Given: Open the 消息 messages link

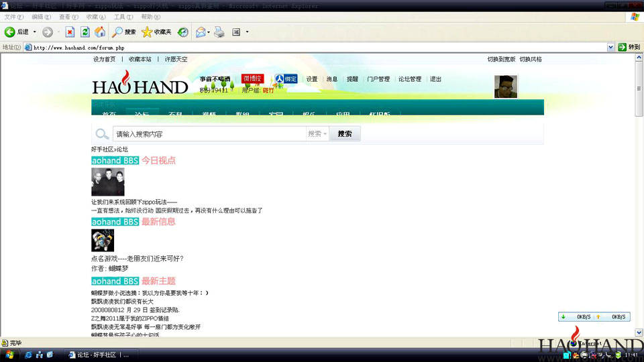Looking at the screenshot, I should tap(332, 79).
